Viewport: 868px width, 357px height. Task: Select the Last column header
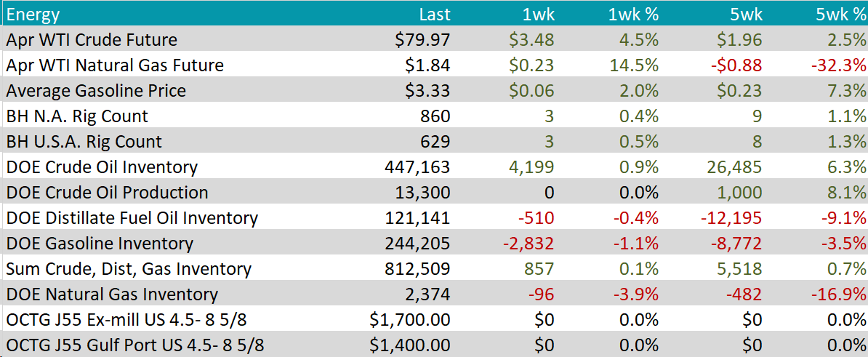(435, 14)
